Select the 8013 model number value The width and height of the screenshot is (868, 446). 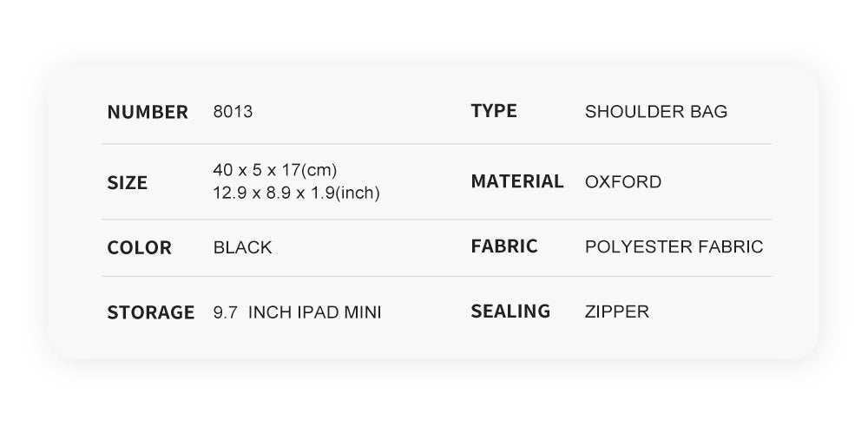pyautogui.click(x=233, y=112)
